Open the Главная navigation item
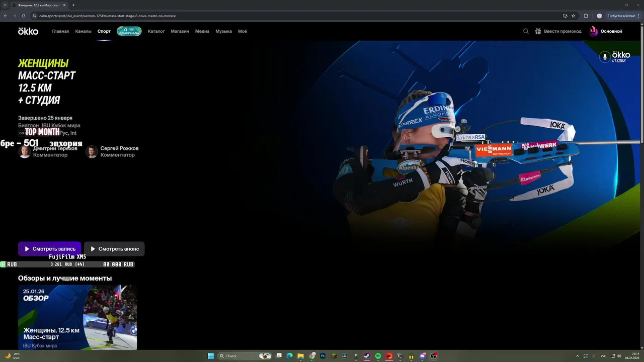 (60, 31)
